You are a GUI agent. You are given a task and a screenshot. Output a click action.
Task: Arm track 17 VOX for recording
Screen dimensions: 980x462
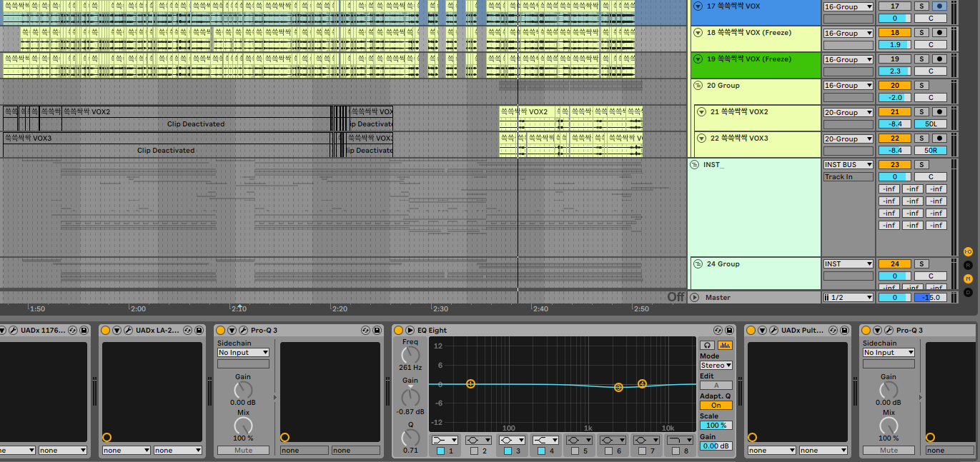point(939,6)
